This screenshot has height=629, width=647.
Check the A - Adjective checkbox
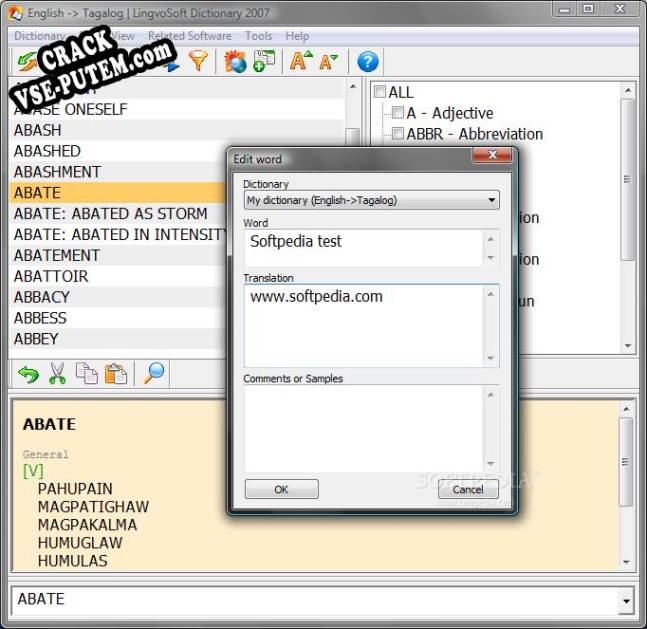(x=397, y=112)
